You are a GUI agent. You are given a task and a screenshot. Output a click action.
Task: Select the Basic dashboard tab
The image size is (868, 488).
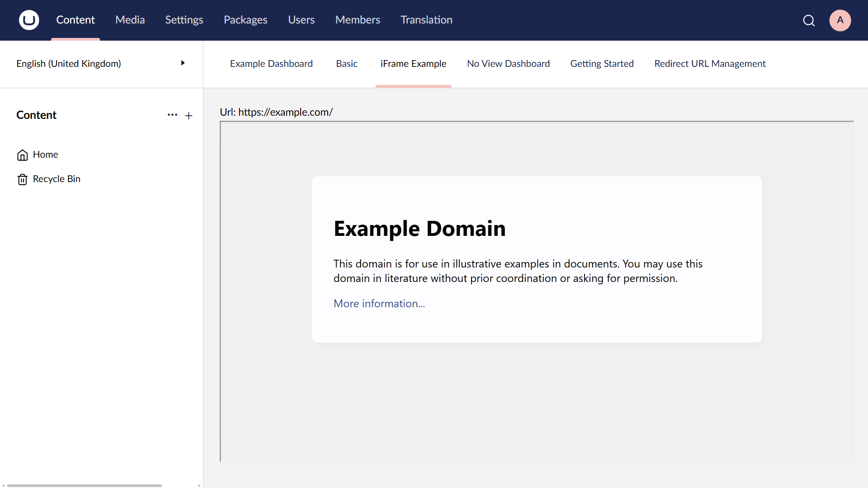point(346,64)
